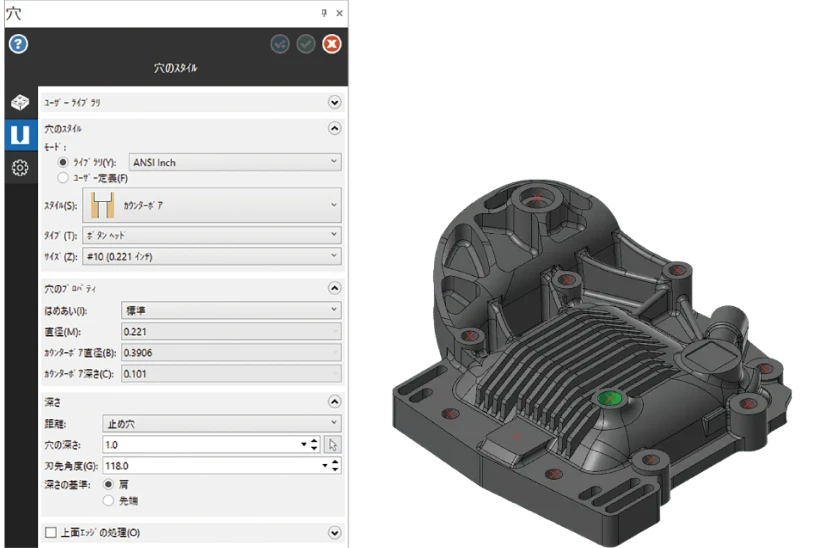Select the hole style tab icon in sidebar
This screenshot has height=548, width=822.
tap(19, 135)
